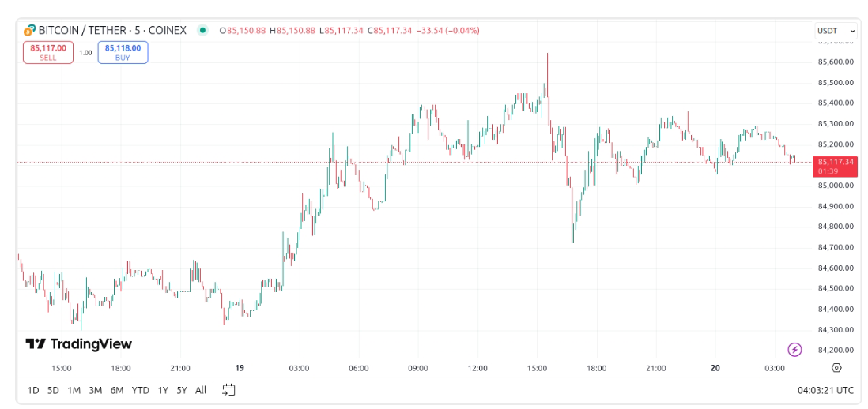Click the 85,117.00 SELL button

(48, 52)
